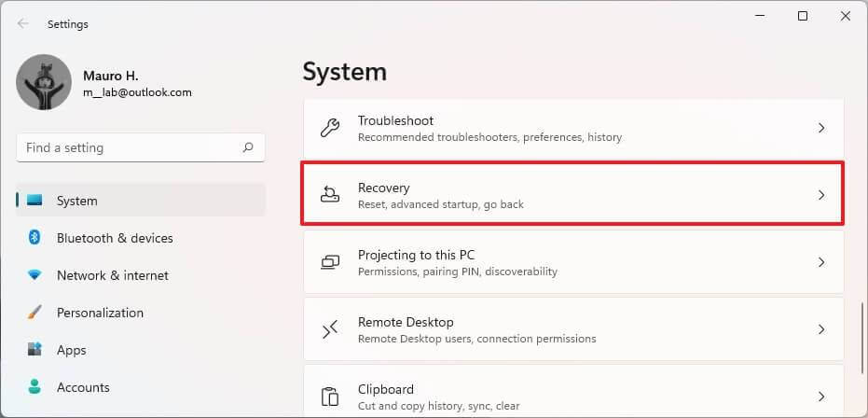This screenshot has width=868, height=418.
Task: Click the search magnifier icon
Action: [x=248, y=147]
